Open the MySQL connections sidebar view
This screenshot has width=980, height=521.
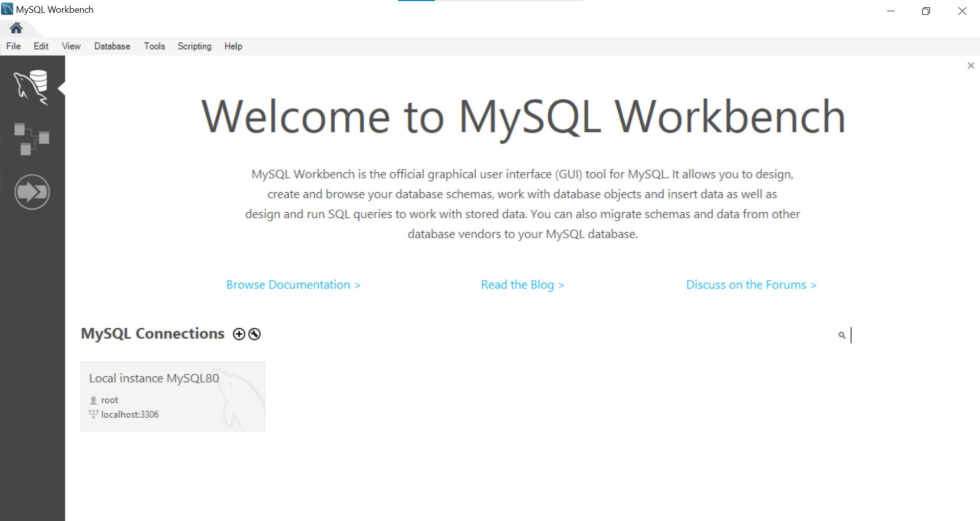[x=32, y=88]
